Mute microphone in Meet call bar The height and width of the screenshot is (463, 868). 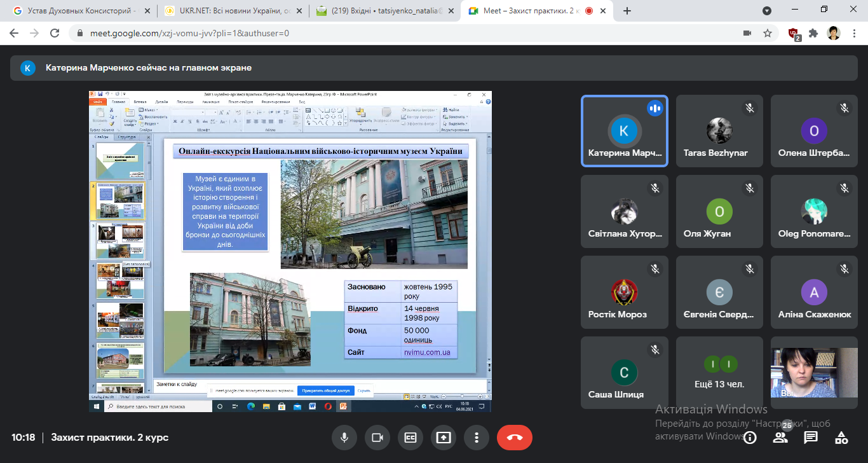(x=344, y=438)
